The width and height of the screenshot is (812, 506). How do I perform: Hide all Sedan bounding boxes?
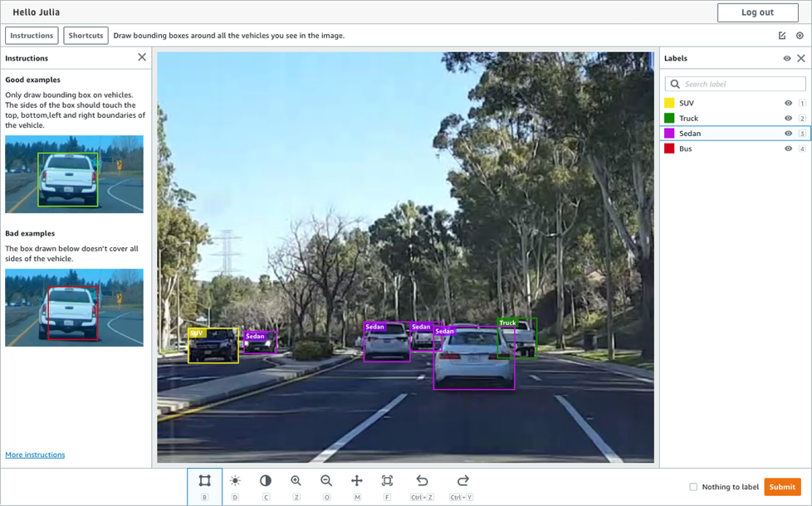coord(788,133)
